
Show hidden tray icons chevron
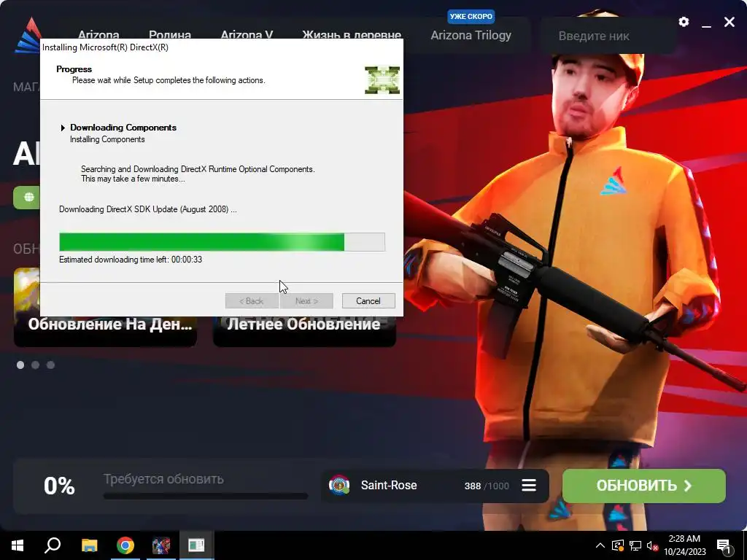tap(600, 545)
